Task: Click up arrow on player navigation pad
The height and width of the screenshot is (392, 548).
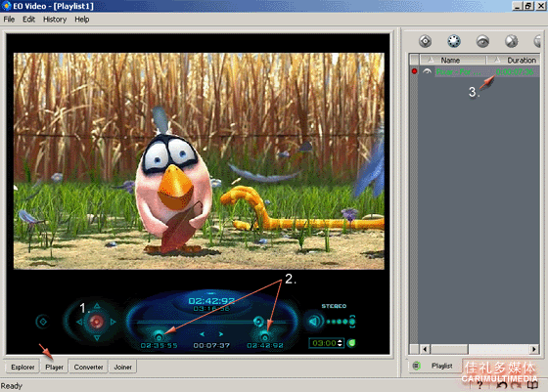Action: coord(97,306)
